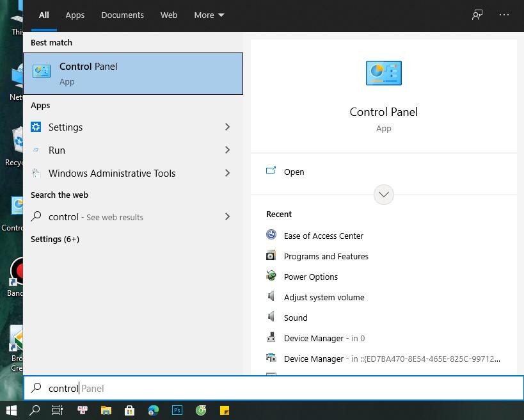Expand the Settings app result arrow
Image resolution: width=524 pixels, height=420 pixels.
point(227,127)
